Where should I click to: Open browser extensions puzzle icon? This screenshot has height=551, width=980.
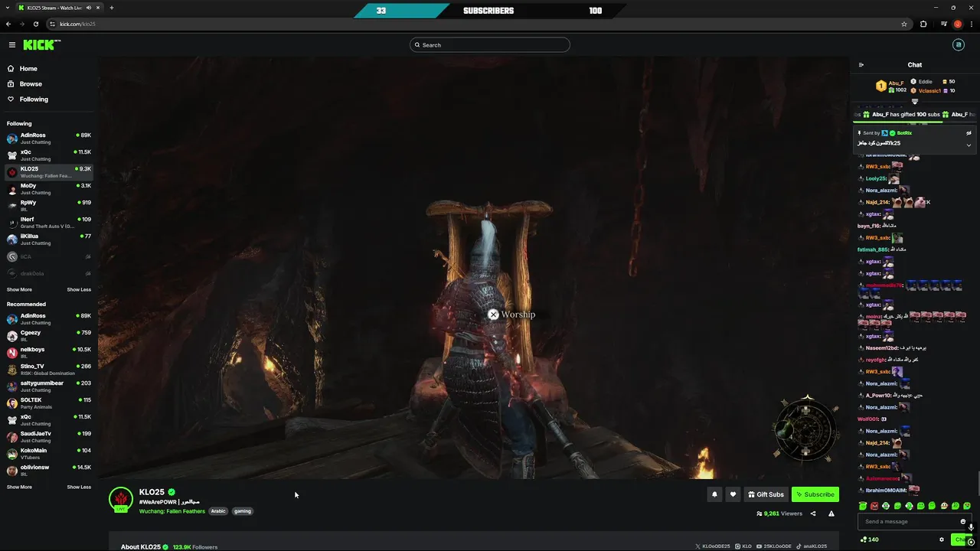click(x=923, y=24)
